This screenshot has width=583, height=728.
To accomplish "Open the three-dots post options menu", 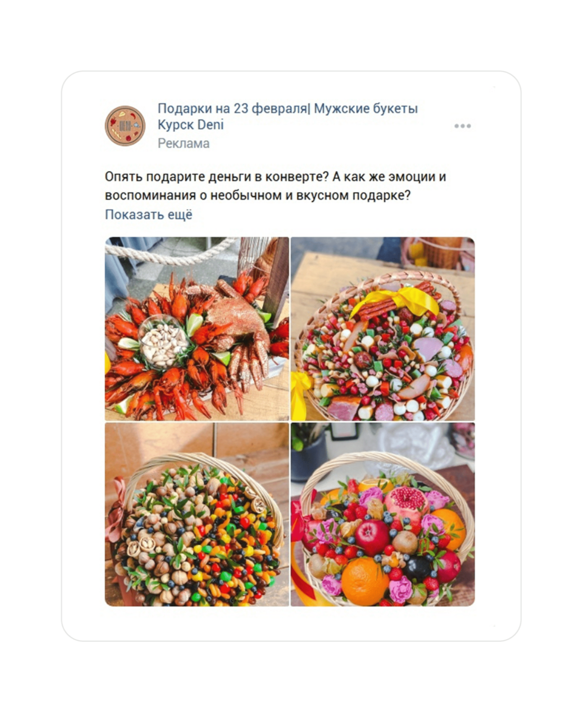I will (x=463, y=126).
